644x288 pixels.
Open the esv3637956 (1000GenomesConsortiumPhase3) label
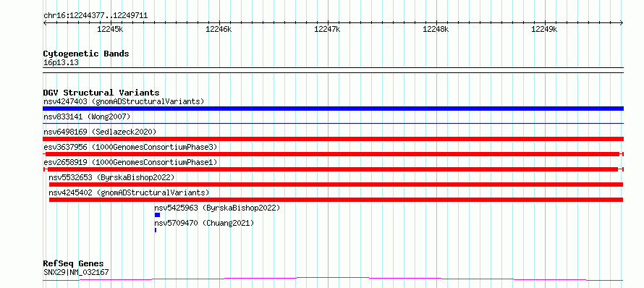click(x=130, y=147)
